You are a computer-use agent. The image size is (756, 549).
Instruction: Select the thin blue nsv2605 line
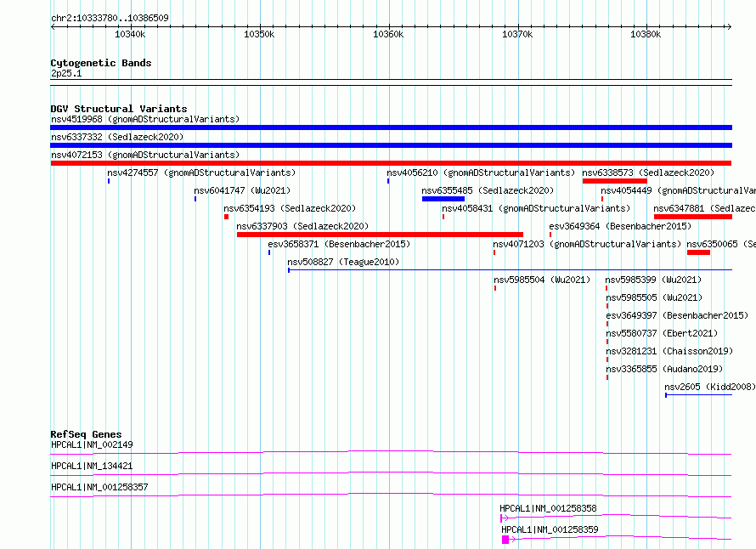pos(698,395)
